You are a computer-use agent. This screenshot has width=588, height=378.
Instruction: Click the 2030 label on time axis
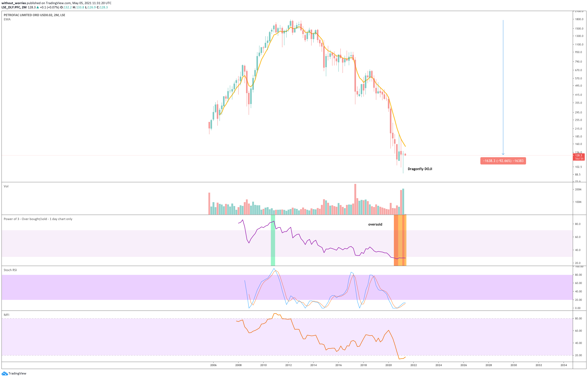514,365
